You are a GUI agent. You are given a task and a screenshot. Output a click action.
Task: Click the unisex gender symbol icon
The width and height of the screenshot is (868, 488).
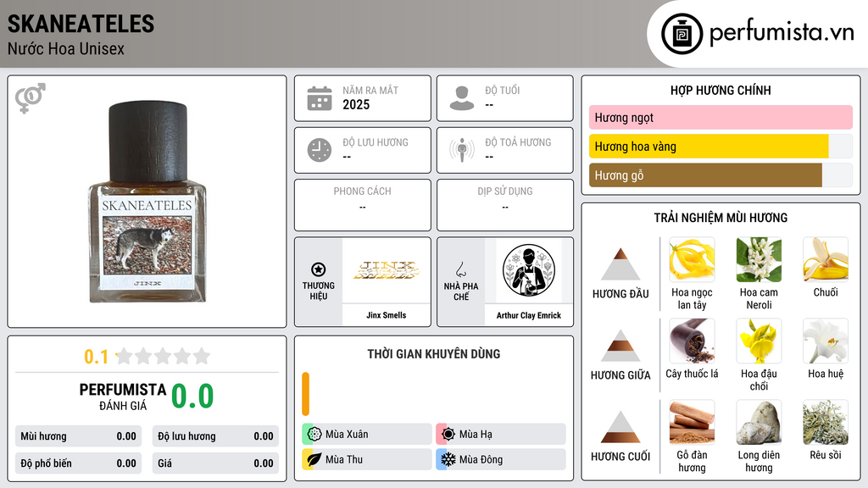pyautogui.click(x=31, y=98)
